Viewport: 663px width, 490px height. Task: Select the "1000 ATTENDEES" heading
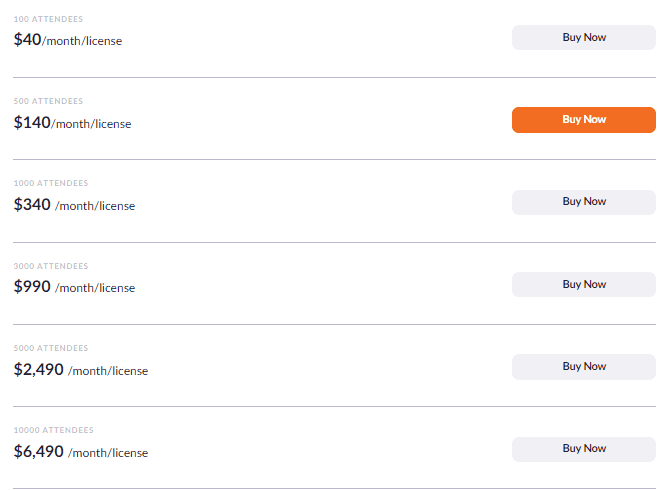click(51, 183)
